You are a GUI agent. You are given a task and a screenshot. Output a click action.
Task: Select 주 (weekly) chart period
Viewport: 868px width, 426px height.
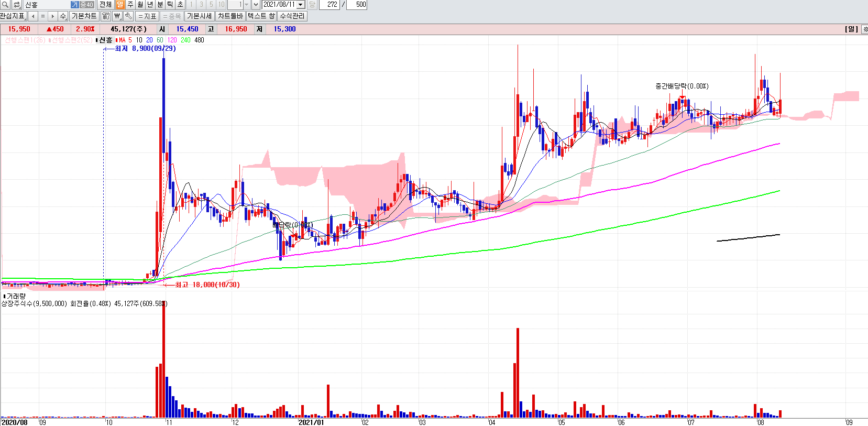130,5
